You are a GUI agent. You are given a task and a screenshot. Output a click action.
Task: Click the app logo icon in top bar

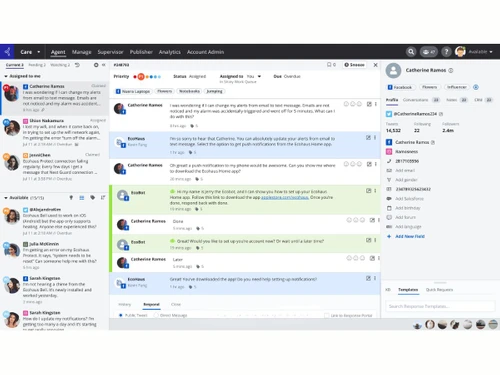pyautogui.click(x=7, y=52)
